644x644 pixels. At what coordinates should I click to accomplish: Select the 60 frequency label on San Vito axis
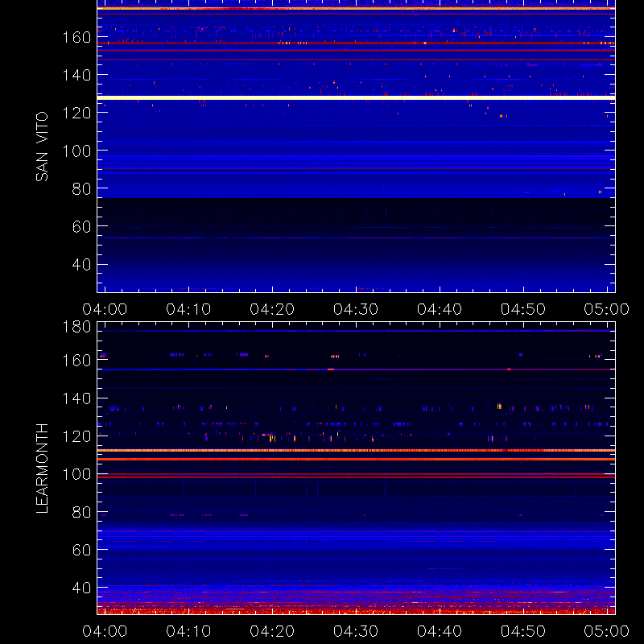point(81,226)
